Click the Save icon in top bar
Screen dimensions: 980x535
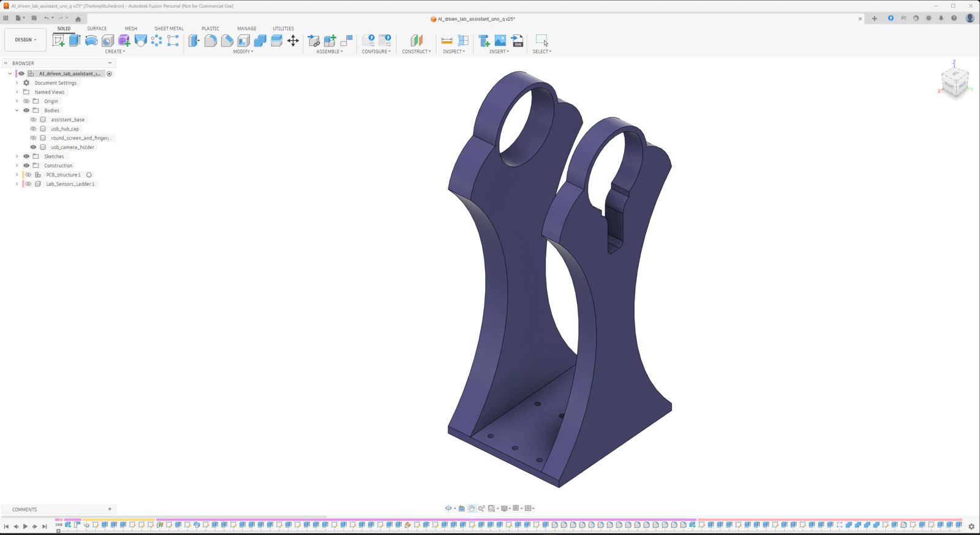(x=34, y=18)
